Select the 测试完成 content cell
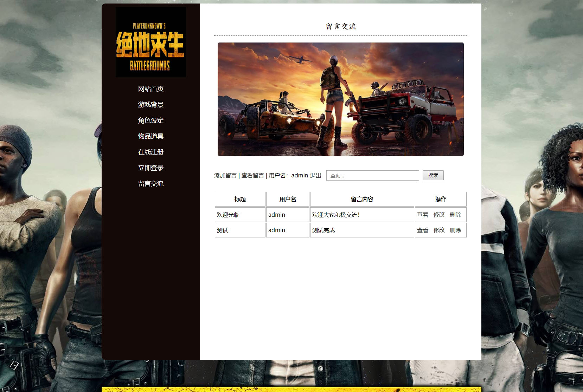 click(362, 230)
